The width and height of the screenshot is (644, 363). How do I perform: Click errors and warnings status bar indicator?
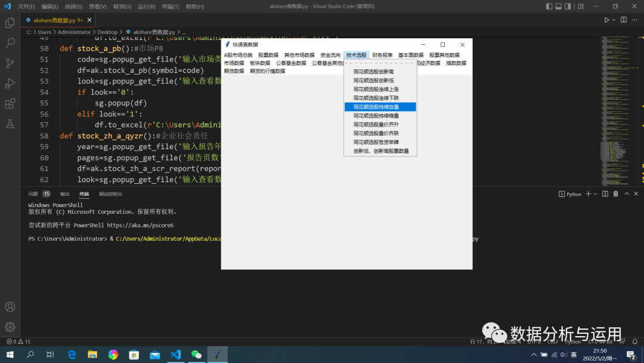[18, 342]
